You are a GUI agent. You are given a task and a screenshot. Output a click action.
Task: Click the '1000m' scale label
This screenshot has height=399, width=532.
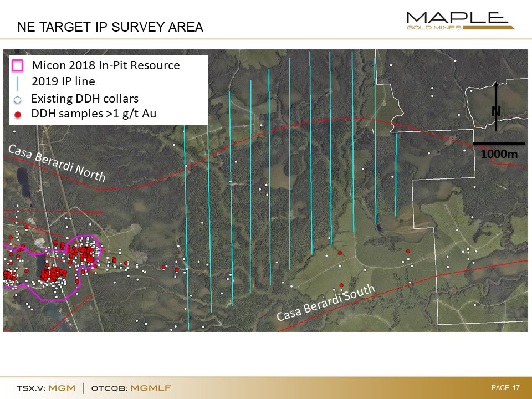click(x=499, y=154)
